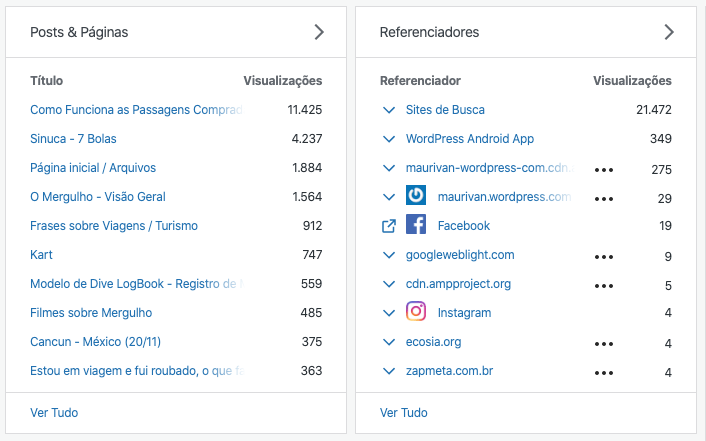Viewport: 706px width, 441px height.
Task: Expand the Instagram referrer row
Action: [389, 313]
